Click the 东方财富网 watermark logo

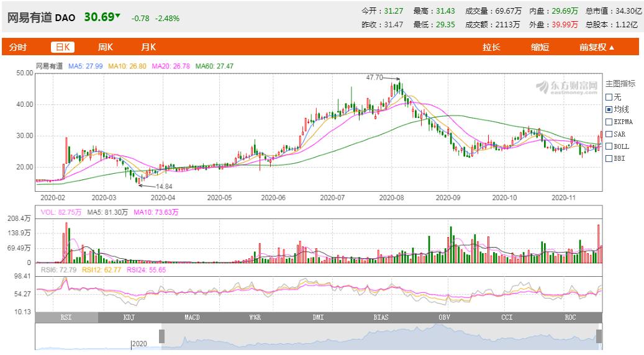pos(566,86)
